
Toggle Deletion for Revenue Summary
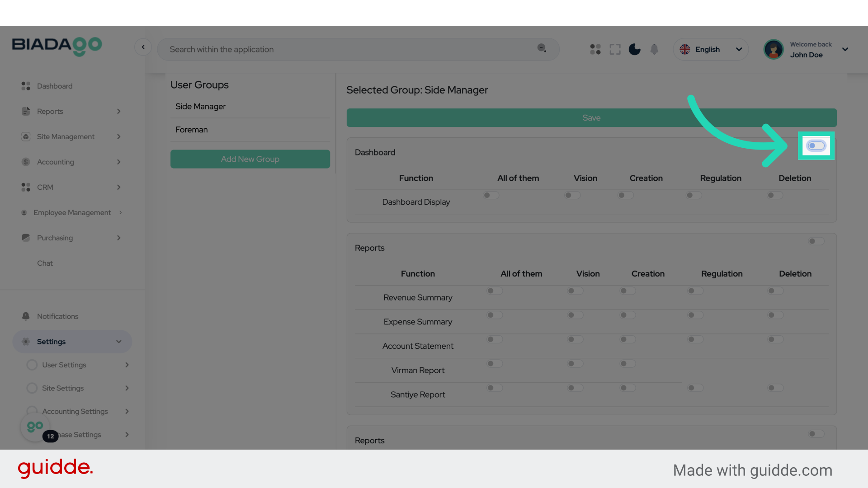coord(775,291)
